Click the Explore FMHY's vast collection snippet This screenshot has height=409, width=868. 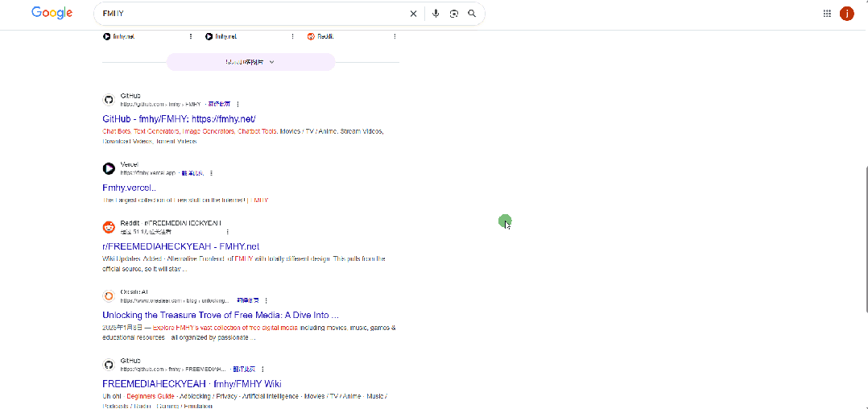(x=225, y=328)
